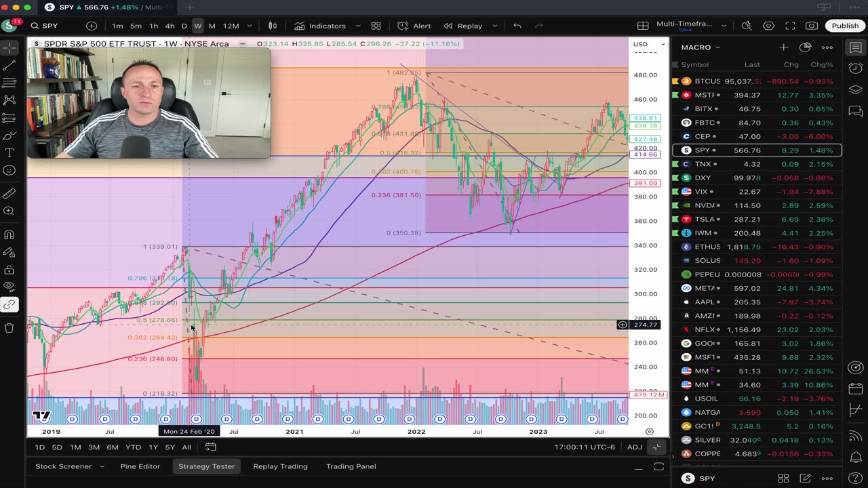Click the Publish button
Image resolution: width=868 pixels, height=488 pixels.
click(845, 26)
